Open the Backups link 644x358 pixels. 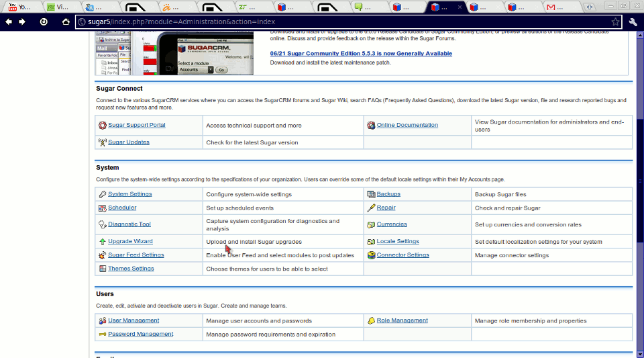pyautogui.click(x=388, y=194)
